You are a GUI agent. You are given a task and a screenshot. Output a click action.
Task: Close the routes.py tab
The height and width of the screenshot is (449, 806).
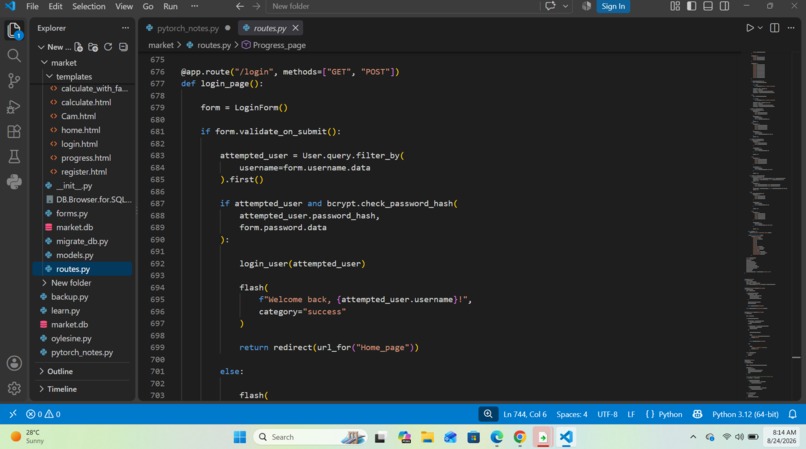coord(295,28)
